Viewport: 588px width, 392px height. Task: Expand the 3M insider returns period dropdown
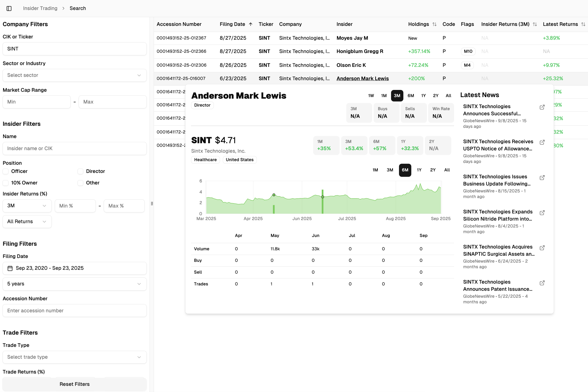coord(27,206)
